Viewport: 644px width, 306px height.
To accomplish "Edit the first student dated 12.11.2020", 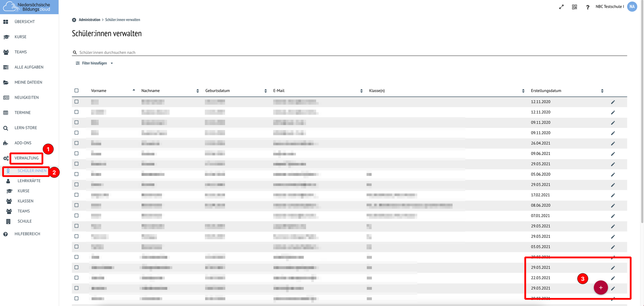I will pyautogui.click(x=613, y=102).
